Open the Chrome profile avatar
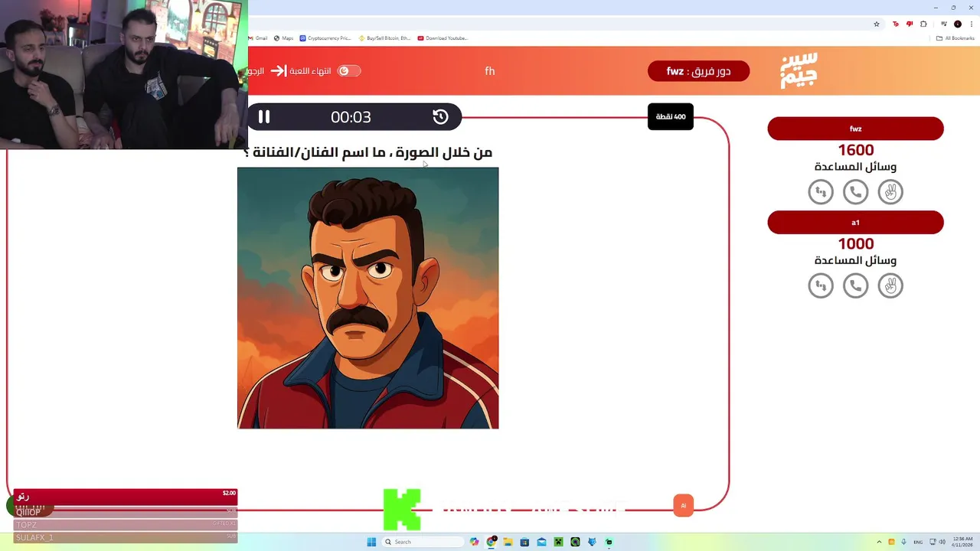Viewport: 980px width, 551px height. tap(958, 24)
